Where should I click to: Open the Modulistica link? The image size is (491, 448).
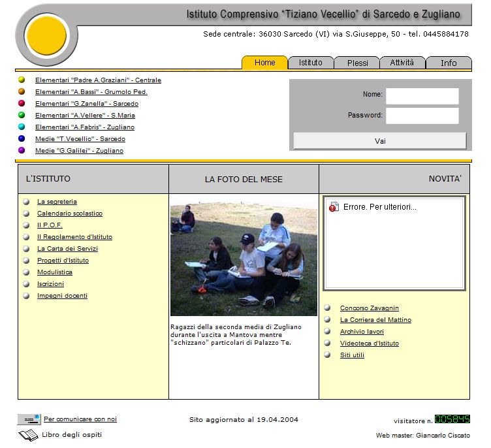54,272
